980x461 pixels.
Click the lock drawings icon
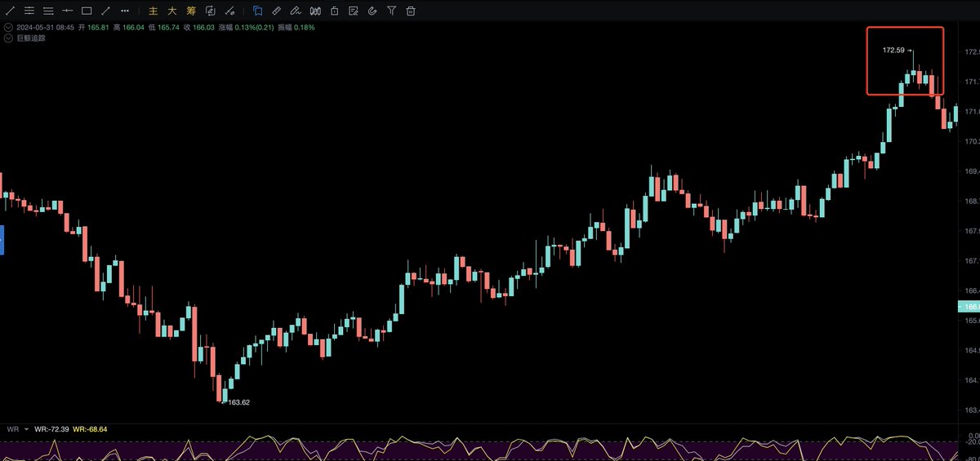[x=334, y=11]
